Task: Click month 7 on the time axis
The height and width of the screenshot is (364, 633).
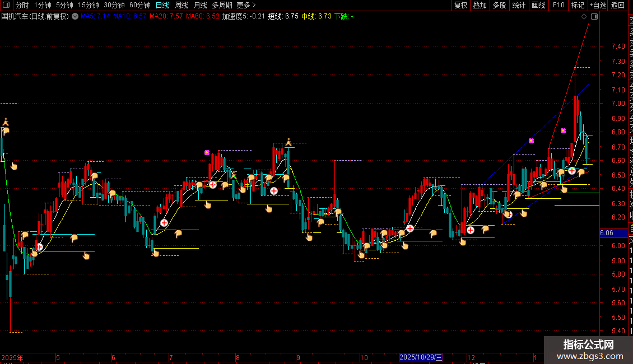Action: click(x=171, y=357)
